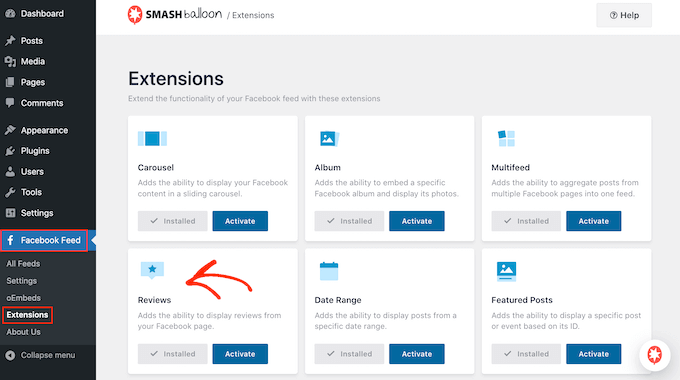Activate the Reviews extension

pos(240,354)
